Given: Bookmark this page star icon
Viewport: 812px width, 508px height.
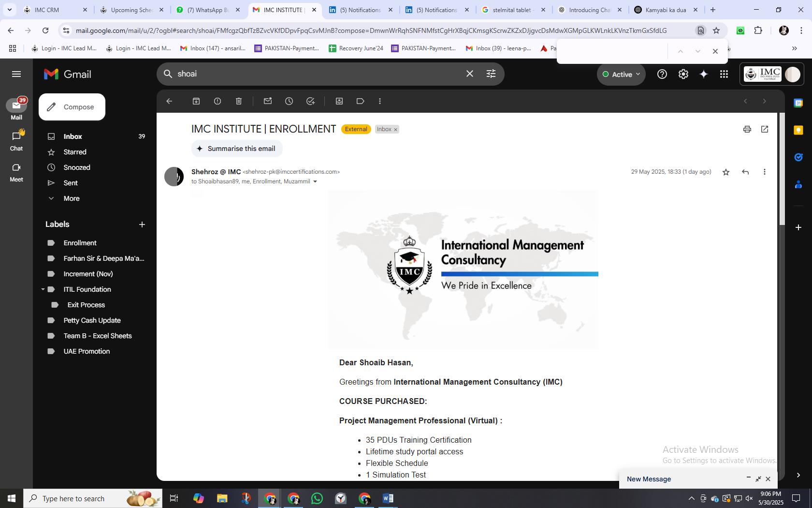Looking at the screenshot, I should click(x=716, y=30).
